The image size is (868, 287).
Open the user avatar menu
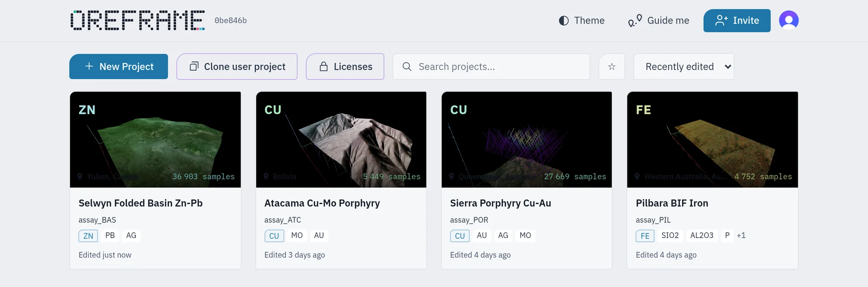click(789, 20)
